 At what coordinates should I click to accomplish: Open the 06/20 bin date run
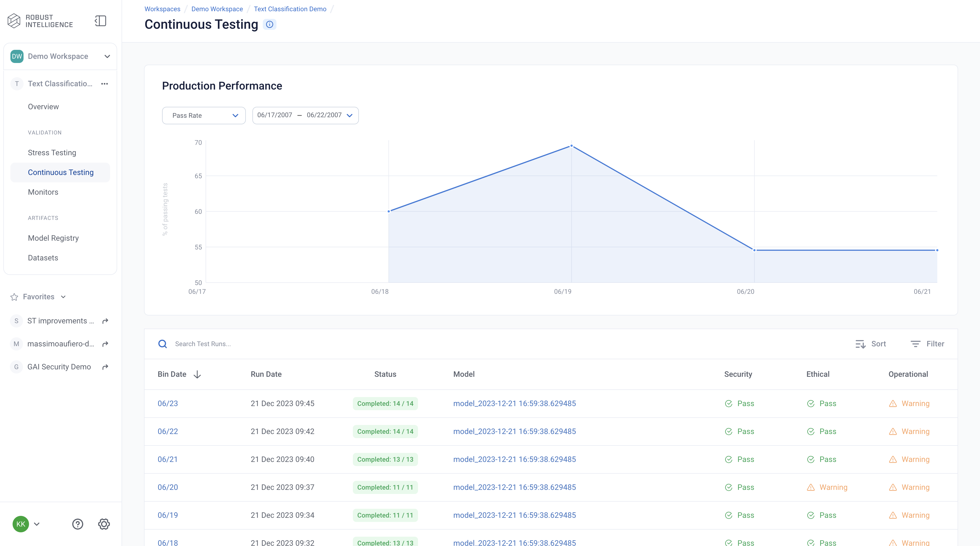coord(168,487)
